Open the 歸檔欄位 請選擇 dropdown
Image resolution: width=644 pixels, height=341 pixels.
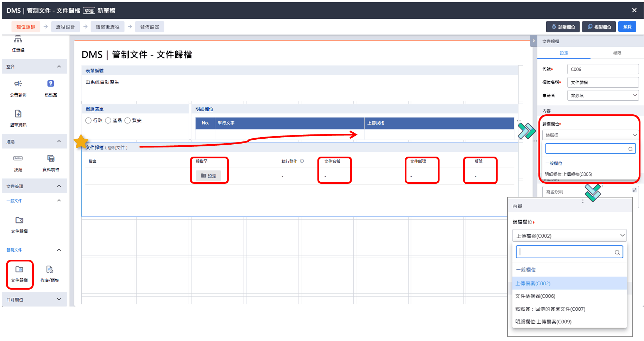click(590, 135)
